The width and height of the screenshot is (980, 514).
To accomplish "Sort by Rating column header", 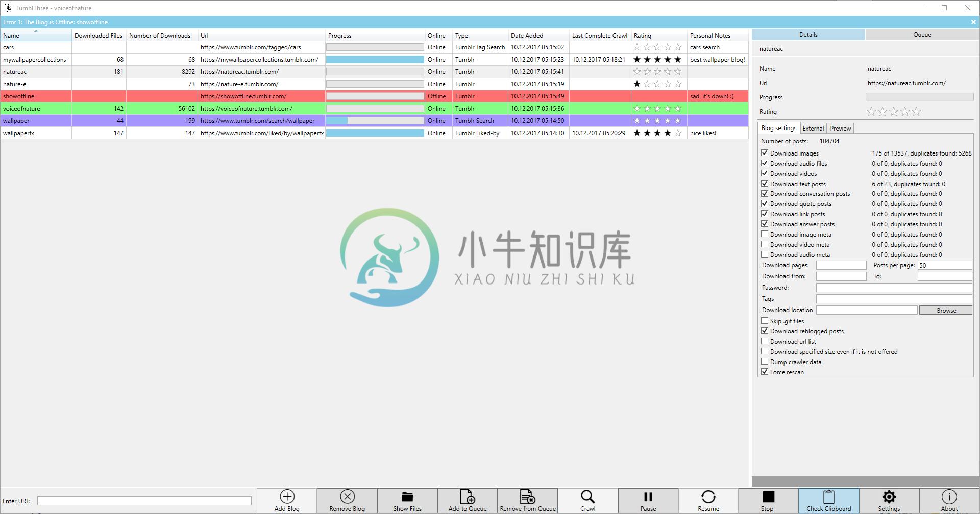I will [x=659, y=35].
